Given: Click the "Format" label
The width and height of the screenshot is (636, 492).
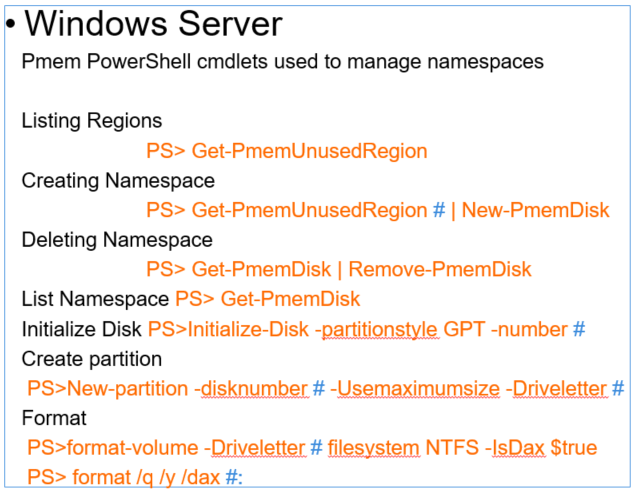Looking at the screenshot, I should [54, 418].
